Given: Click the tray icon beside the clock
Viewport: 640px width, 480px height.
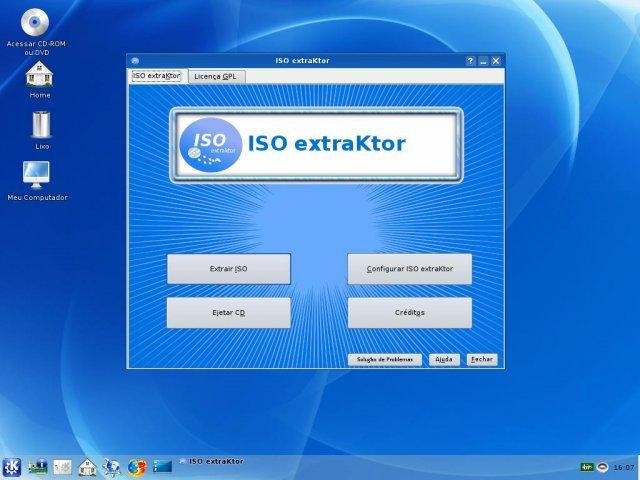Looking at the screenshot, I should [x=602, y=467].
